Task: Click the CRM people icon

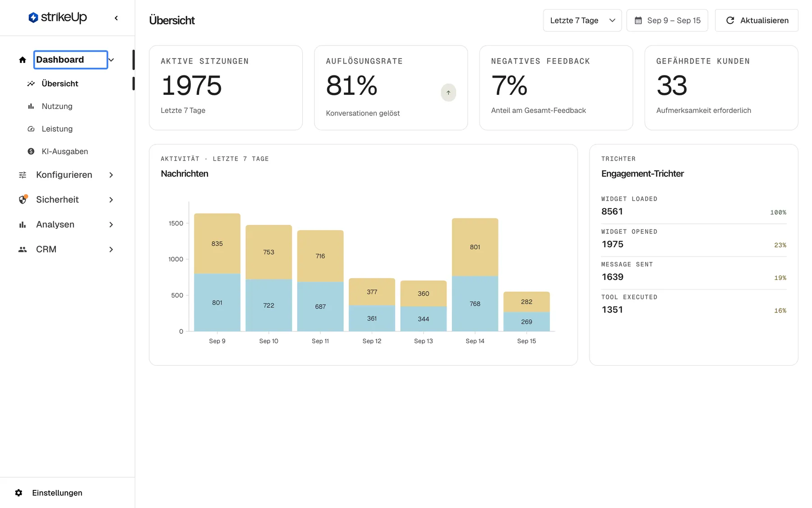Action: pos(23,249)
